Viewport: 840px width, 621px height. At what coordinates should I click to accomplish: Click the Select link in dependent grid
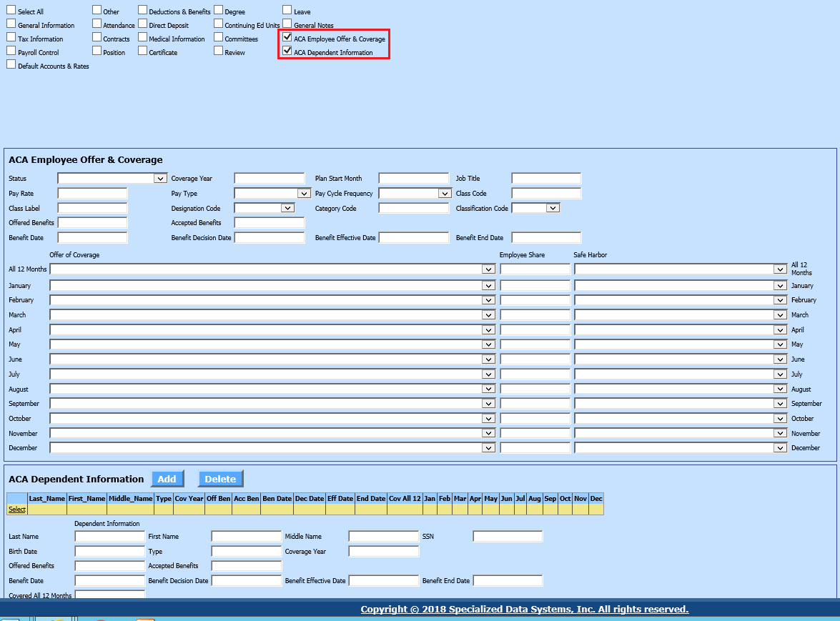tap(16, 510)
